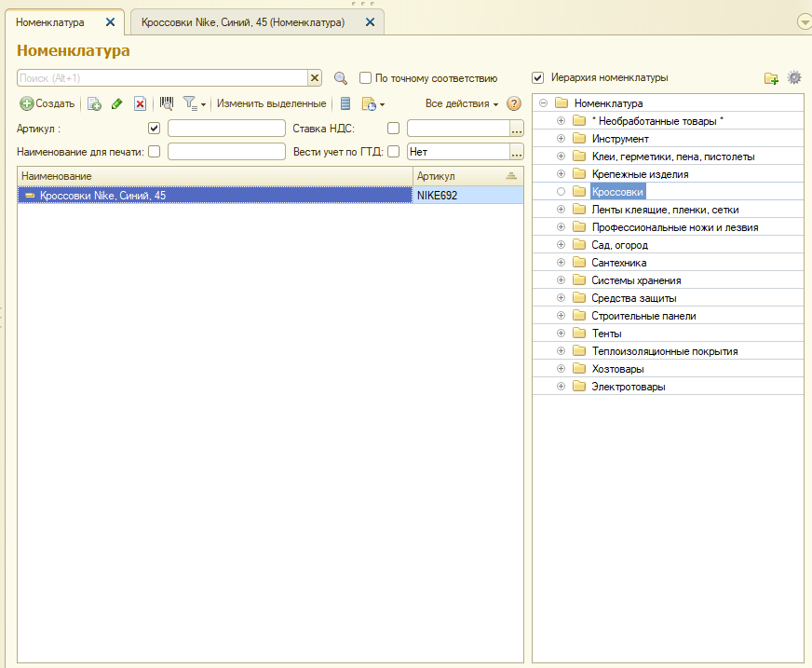Click the create new folder group icon

click(771, 79)
